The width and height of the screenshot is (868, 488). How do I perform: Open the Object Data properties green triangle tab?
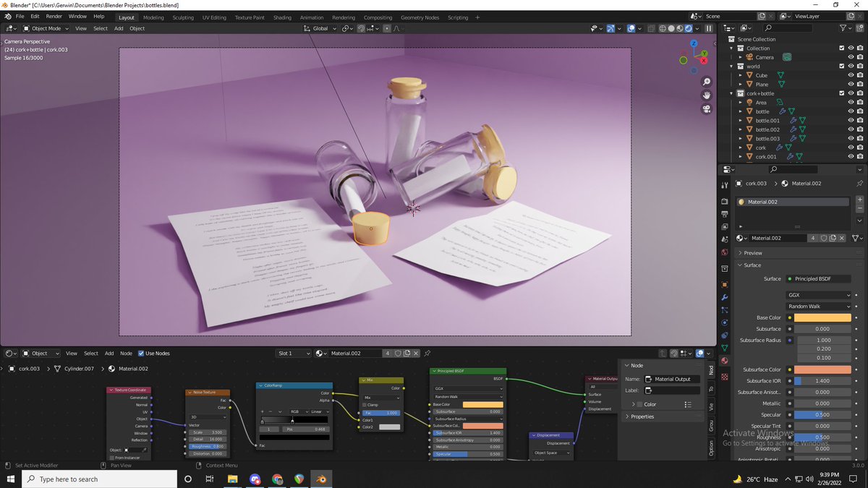724,348
